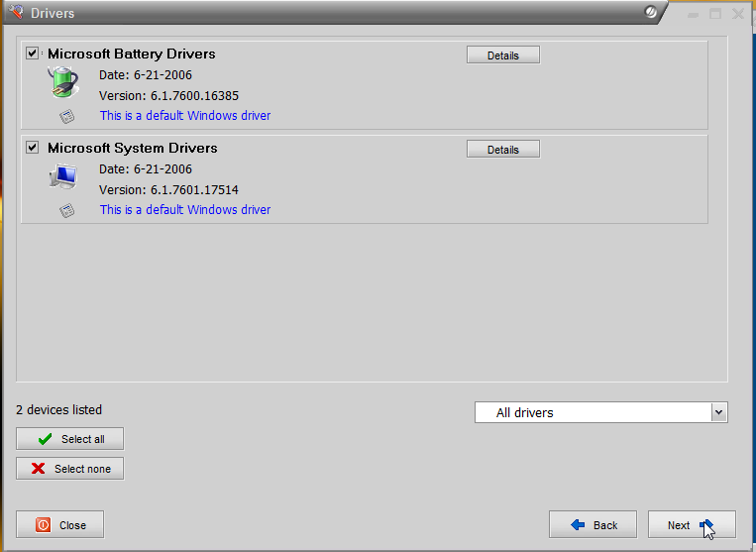Proceed with the Next button
Viewport: 756px width, 552px height.
tap(691, 525)
